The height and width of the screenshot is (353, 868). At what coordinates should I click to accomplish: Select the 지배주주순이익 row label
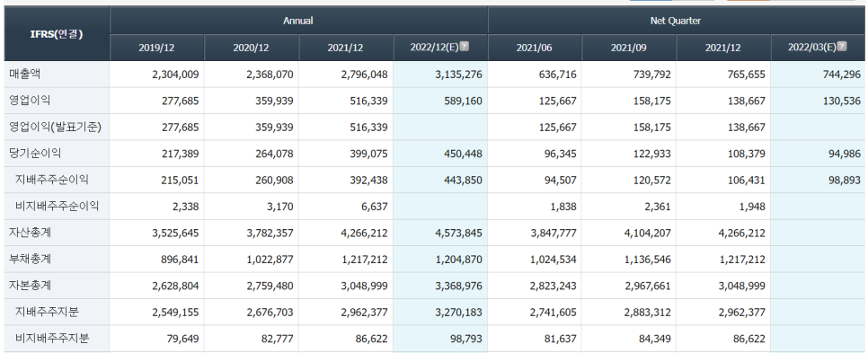51,180
